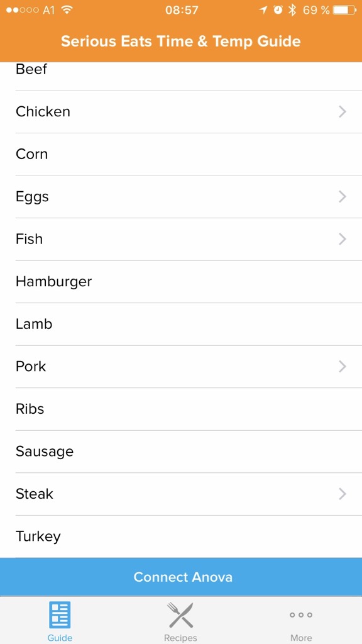The height and width of the screenshot is (644, 362).
Task: Expand the Eggs row chevron
Action: (343, 197)
